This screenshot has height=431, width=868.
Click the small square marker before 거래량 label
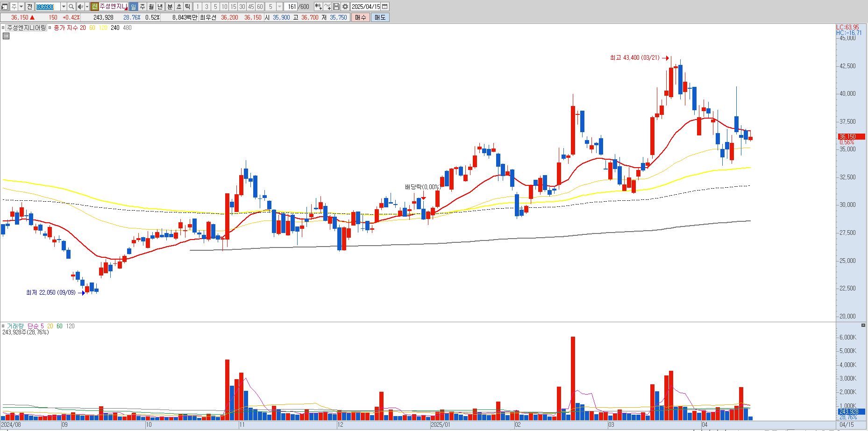tap(3, 326)
